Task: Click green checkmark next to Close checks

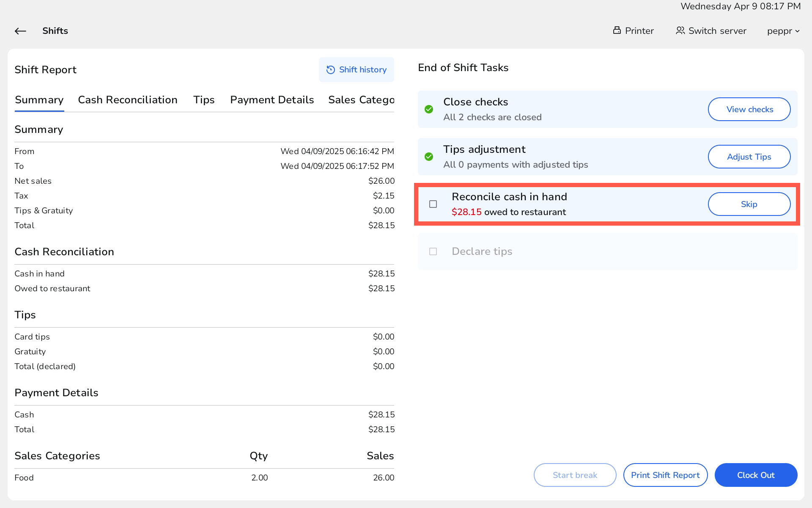Action: pos(429,109)
